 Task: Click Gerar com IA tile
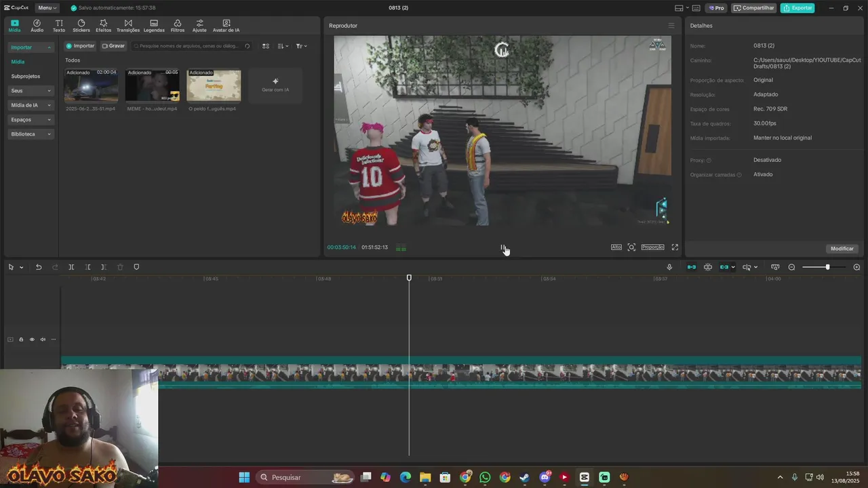[x=275, y=86]
